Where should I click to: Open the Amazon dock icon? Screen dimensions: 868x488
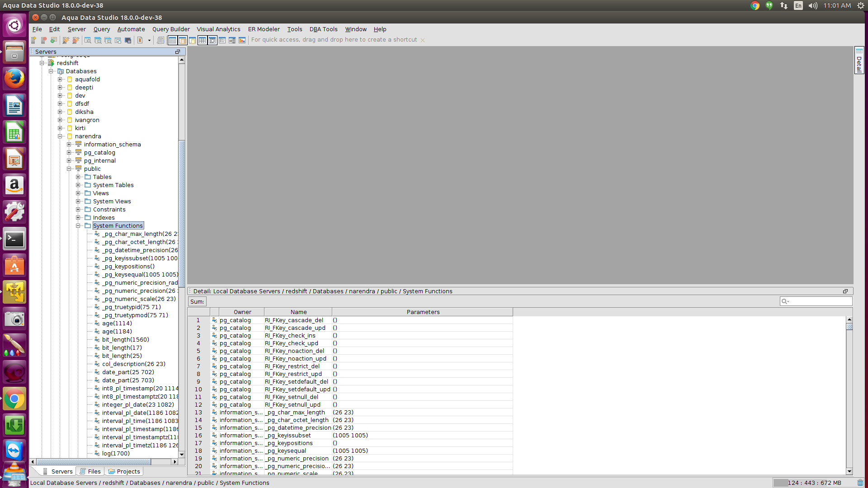pyautogui.click(x=14, y=186)
